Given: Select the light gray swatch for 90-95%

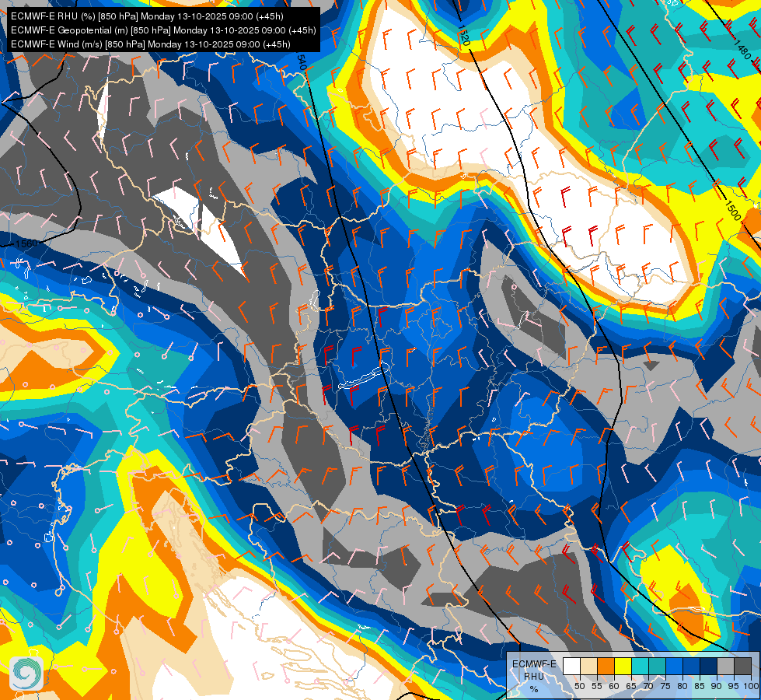Looking at the screenshot, I should tap(726, 666).
